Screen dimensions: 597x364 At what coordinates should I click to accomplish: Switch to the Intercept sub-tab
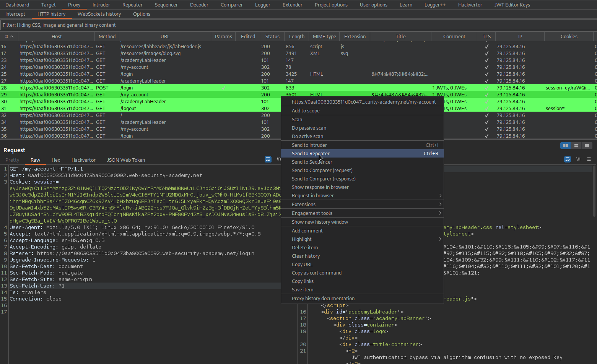click(x=15, y=14)
